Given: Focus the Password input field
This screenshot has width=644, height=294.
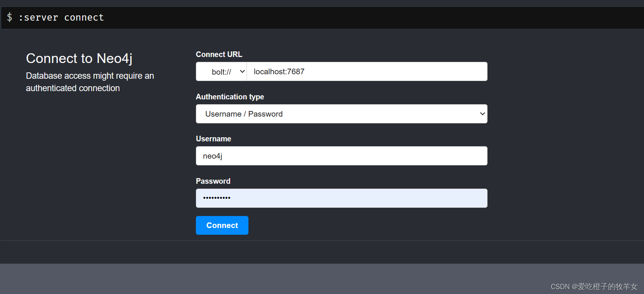Looking at the screenshot, I should 342,198.
